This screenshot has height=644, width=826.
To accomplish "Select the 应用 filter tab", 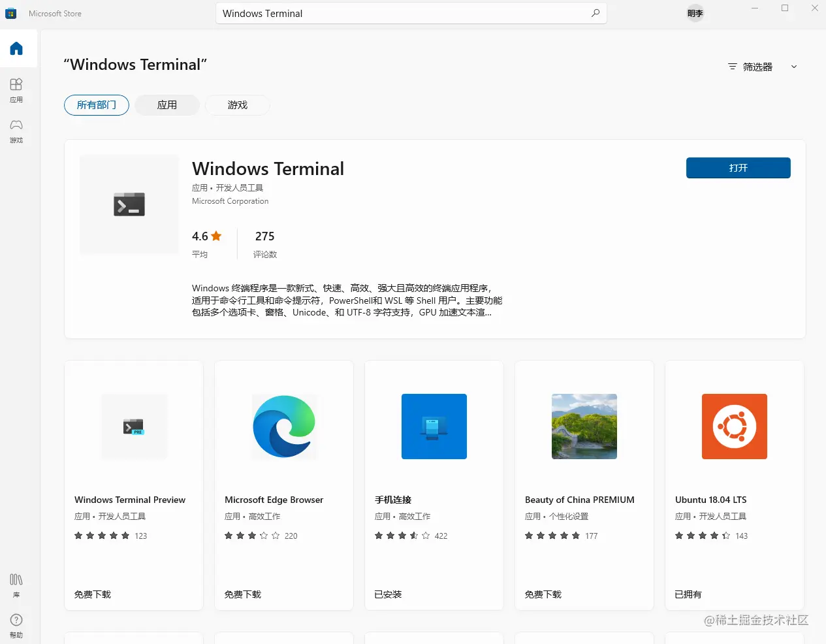I will tap(167, 105).
